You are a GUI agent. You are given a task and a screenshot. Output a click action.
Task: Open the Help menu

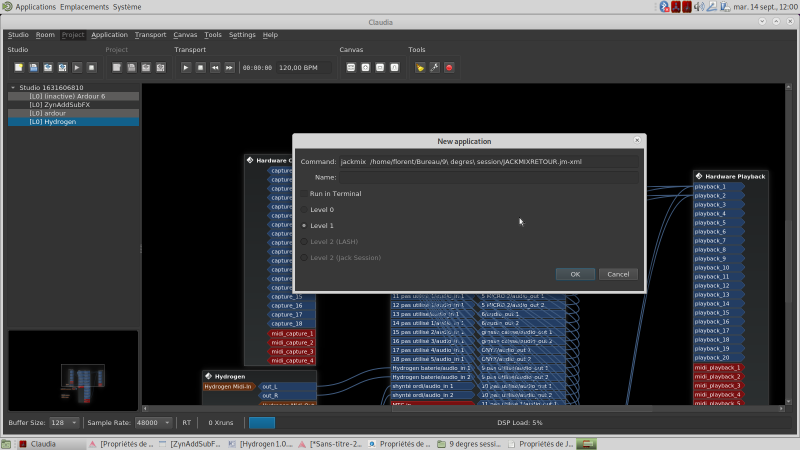(x=270, y=35)
